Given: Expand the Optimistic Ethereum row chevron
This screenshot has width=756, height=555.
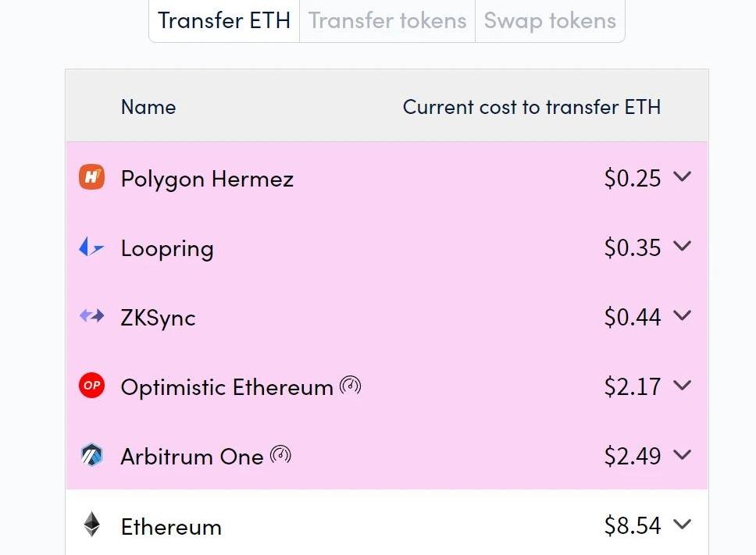Looking at the screenshot, I should point(682,386).
